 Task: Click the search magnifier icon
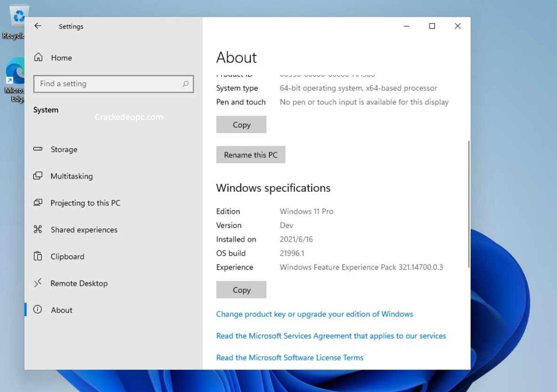(x=185, y=84)
